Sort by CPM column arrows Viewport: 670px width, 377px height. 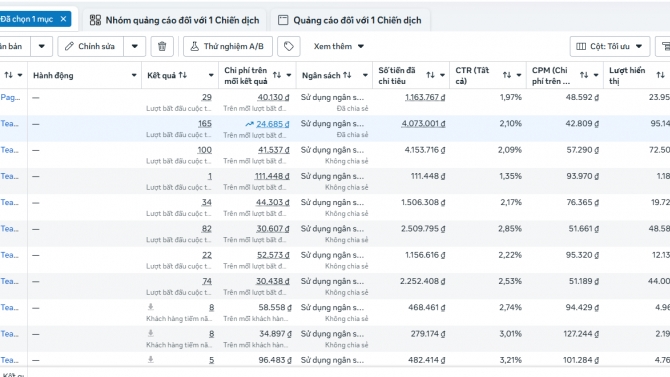(x=584, y=75)
